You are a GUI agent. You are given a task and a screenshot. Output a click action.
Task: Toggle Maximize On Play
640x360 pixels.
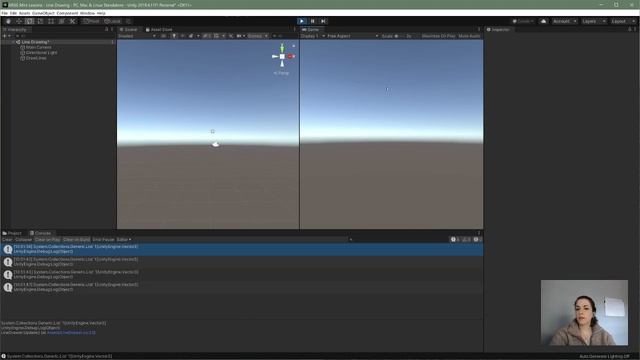click(x=438, y=36)
